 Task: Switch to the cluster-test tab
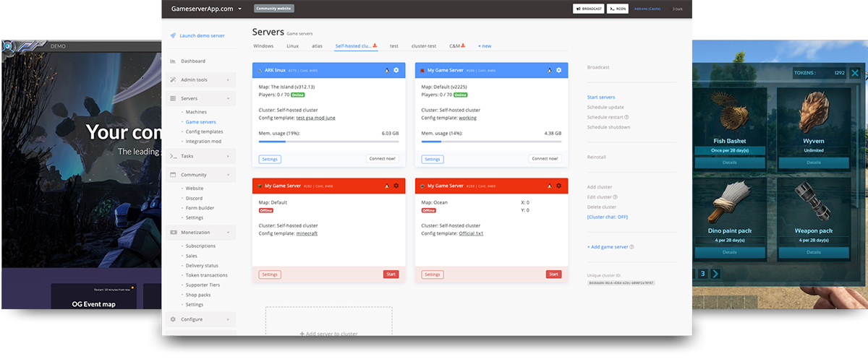423,46
